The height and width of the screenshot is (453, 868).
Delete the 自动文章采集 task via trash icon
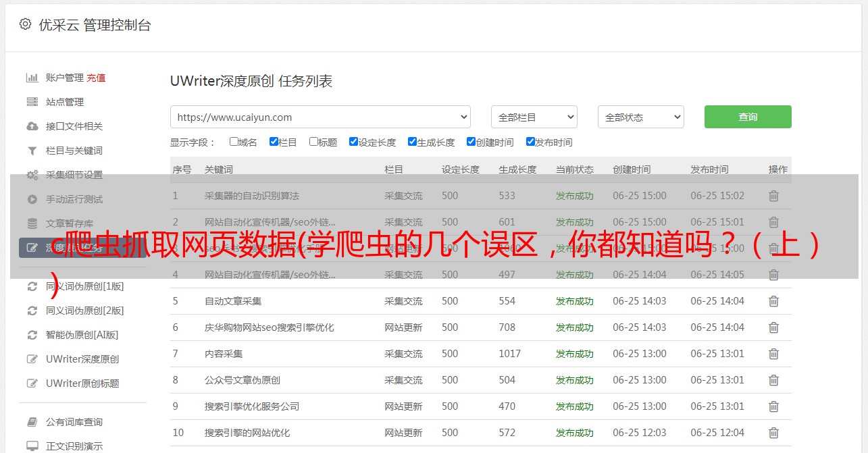click(774, 301)
